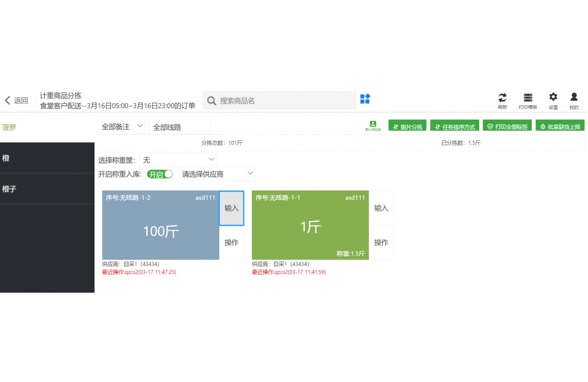Toggle 任务排序方式 task sorting order
This screenshot has width=588, height=382.
(x=454, y=125)
